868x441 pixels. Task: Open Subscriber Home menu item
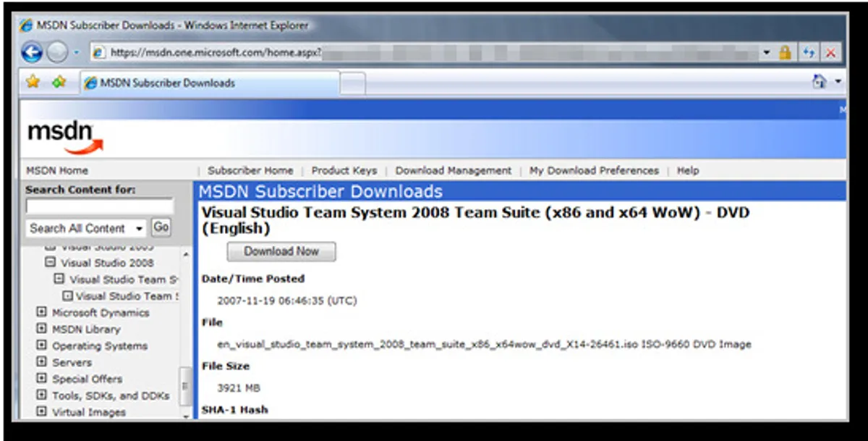(x=250, y=171)
